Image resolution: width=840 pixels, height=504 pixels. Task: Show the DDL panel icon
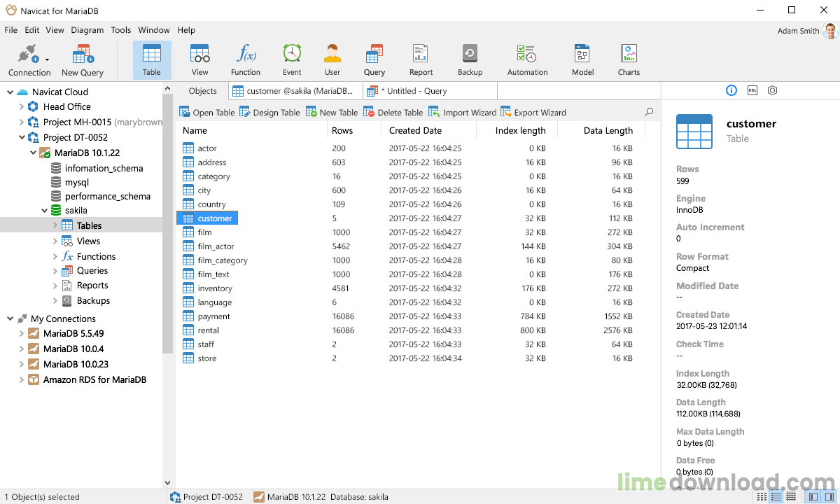tap(752, 90)
